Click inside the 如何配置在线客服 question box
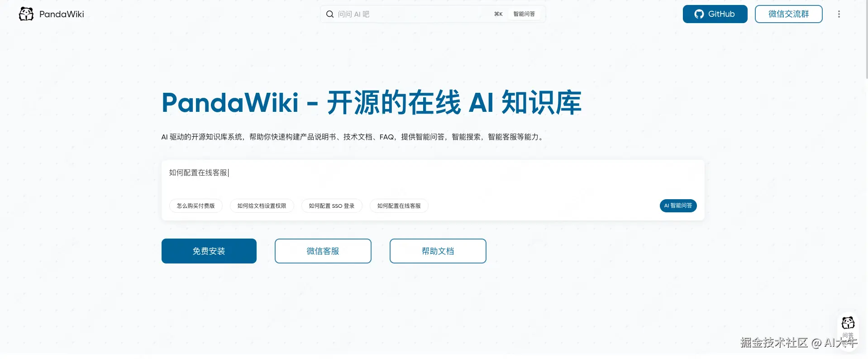The width and height of the screenshot is (868, 359). click(433, 177)
